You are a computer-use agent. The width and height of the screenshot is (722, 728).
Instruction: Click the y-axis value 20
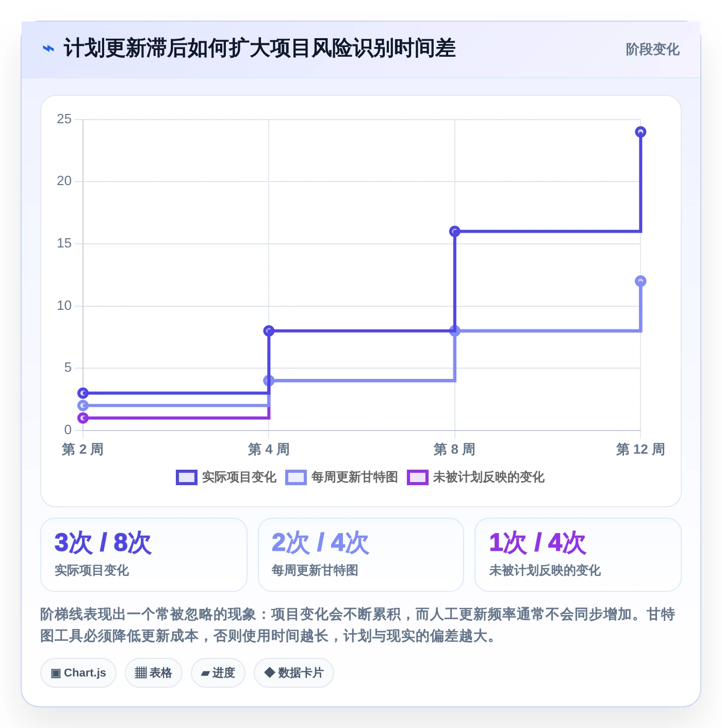point(64,181)
